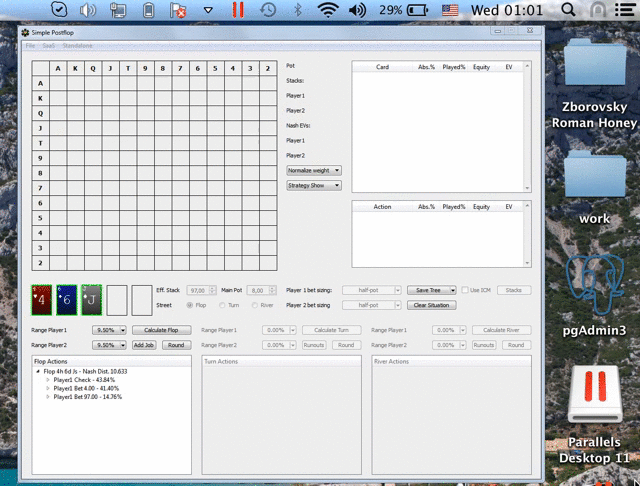The image size is (640, 486).
Task: Select the 6 of diamonds flop card
Action: pyautogui.click(x=67, y=300)
